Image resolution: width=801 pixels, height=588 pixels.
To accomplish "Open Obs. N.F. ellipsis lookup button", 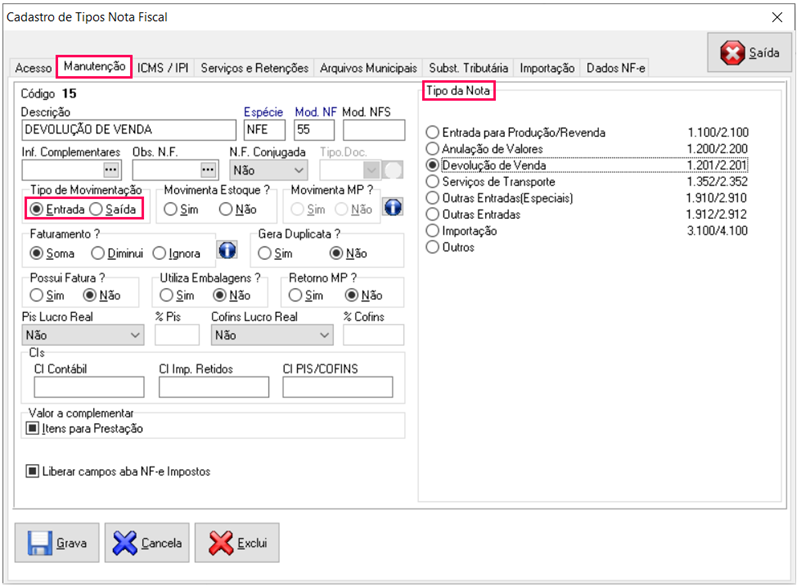I will 208,170.
